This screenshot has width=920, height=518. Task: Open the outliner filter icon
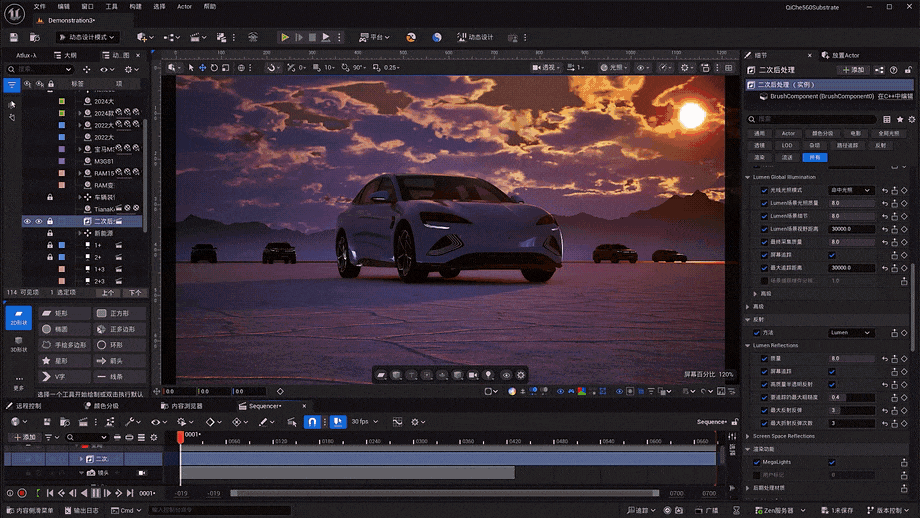[x=12, y=86]
